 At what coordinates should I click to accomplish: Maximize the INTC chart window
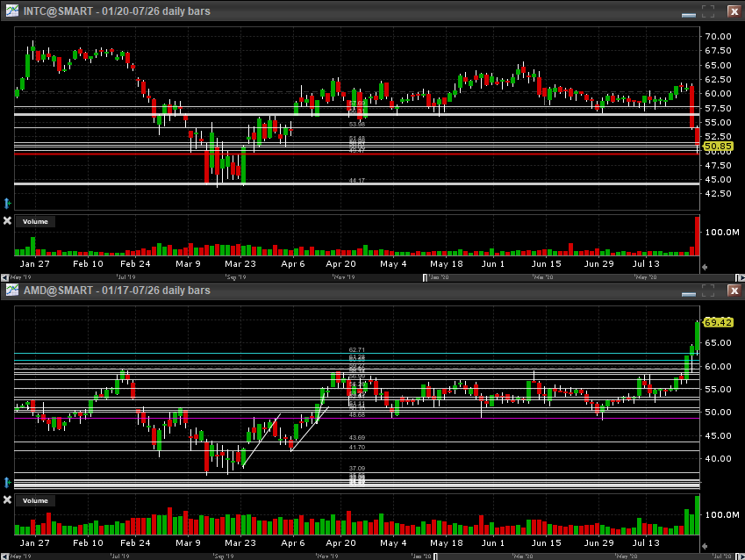click(x=708, y=11)
